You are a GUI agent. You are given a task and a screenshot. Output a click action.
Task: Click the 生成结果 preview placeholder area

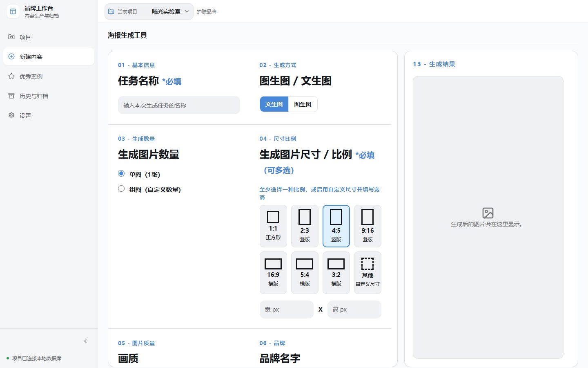pyautogui.click(x=488, y=217)
